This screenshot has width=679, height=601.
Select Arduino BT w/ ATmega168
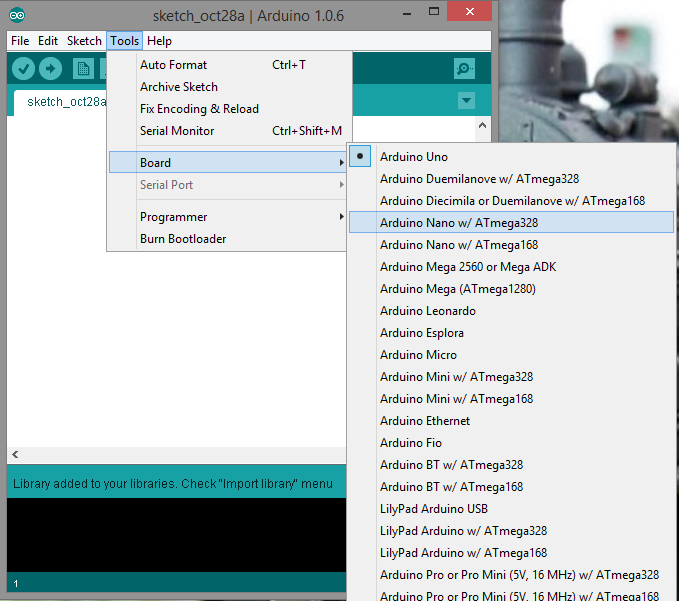coord(511,487)
